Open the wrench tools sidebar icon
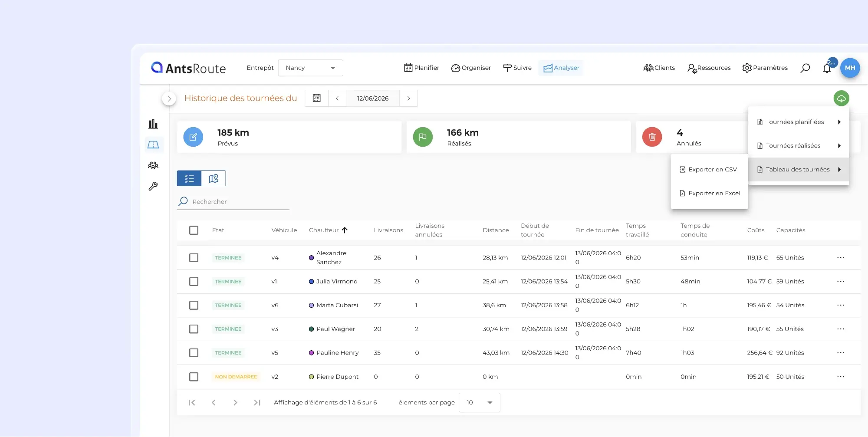 (153, 186)
